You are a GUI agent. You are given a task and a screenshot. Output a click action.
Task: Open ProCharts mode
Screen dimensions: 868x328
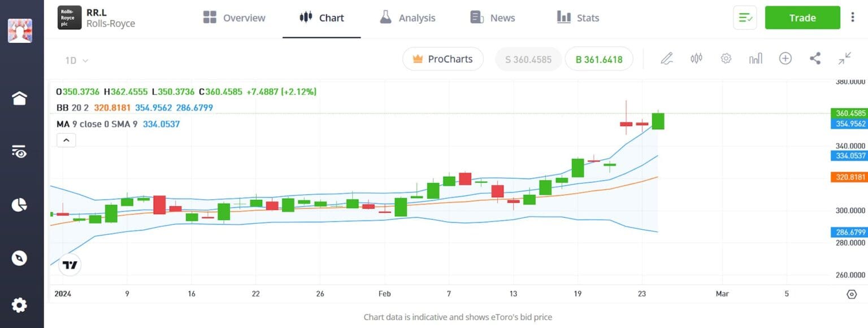[x=443, y=59]
